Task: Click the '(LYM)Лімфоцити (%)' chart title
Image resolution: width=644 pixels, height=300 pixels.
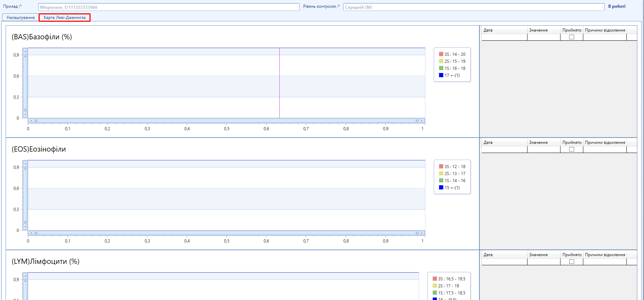Action: 46,261
